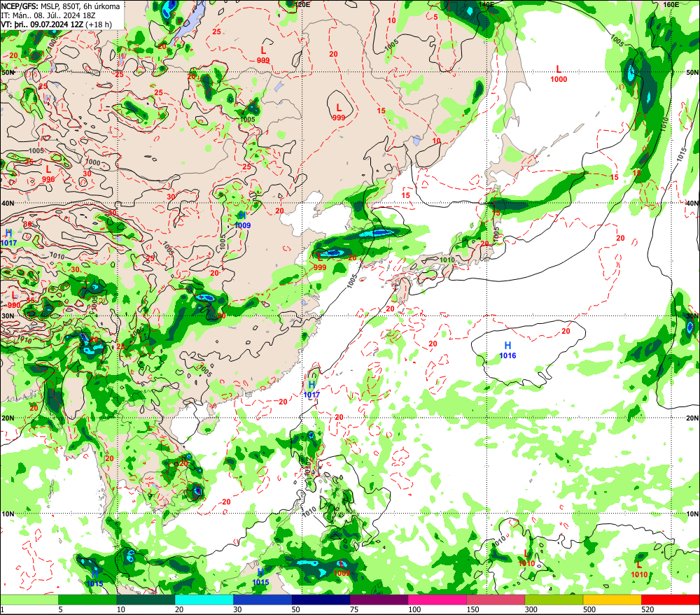The height and width of the screenshot is (615, 700).
Task: Click the NCEP/GFS MSLP 850T title line
Action: coord(60,6)
